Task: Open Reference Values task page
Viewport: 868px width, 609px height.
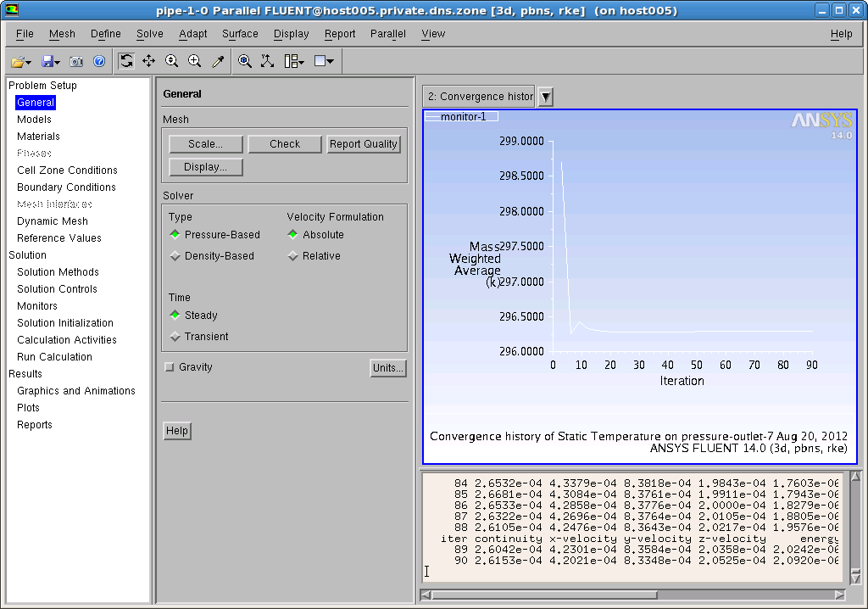Action: [59, 238]
